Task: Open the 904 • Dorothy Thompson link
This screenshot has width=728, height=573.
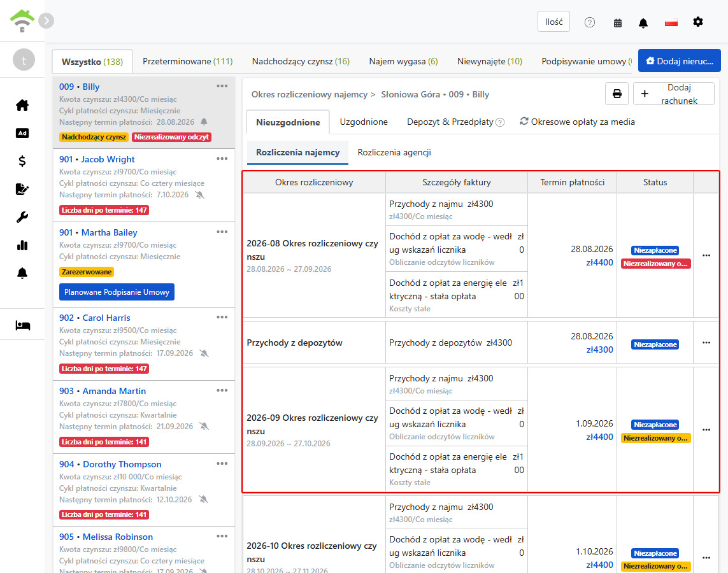Action: (x=110, y=464)
